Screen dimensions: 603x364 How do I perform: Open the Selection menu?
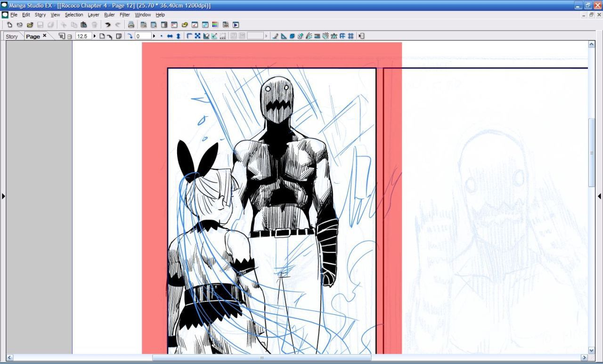point(74,15)
